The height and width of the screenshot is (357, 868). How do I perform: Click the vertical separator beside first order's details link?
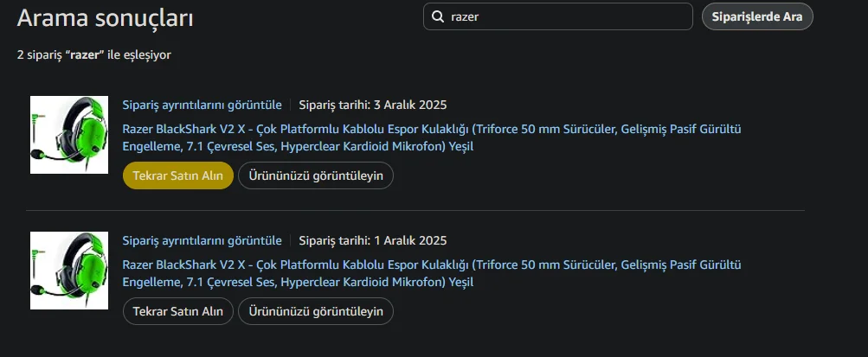291,105
